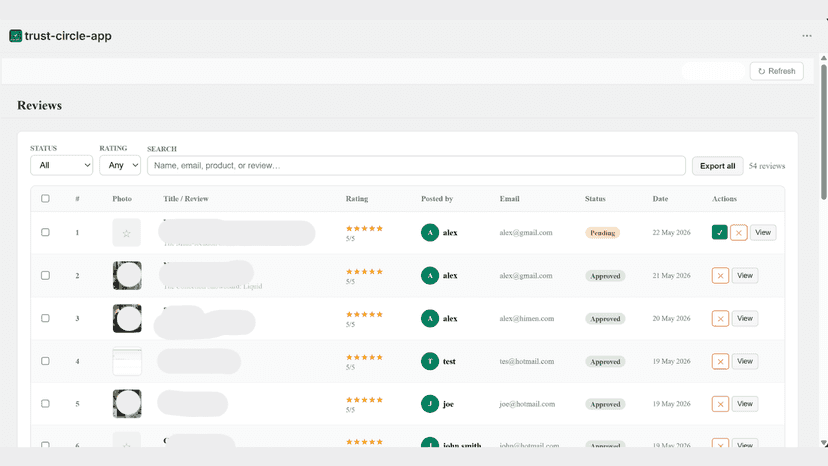Click the Date column header
This screenshot has height=466, width=828.
pyautogui.click(x=660, y=199)
